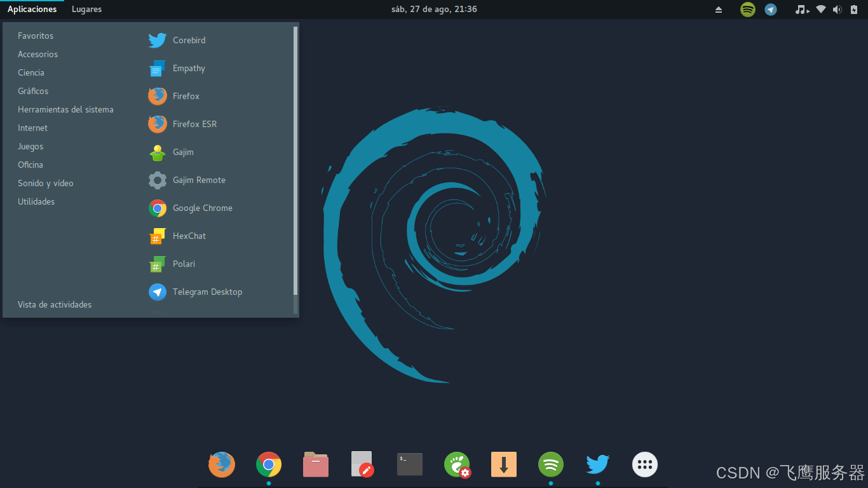
Task: Click the Telegram tray icon in top bar
Action: 771,10
